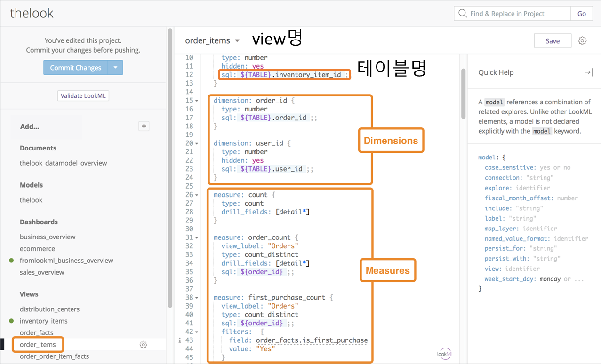Click the Add... menu label
The width and height of the screenshot is (601, 364).
click(x=30, y=127)
